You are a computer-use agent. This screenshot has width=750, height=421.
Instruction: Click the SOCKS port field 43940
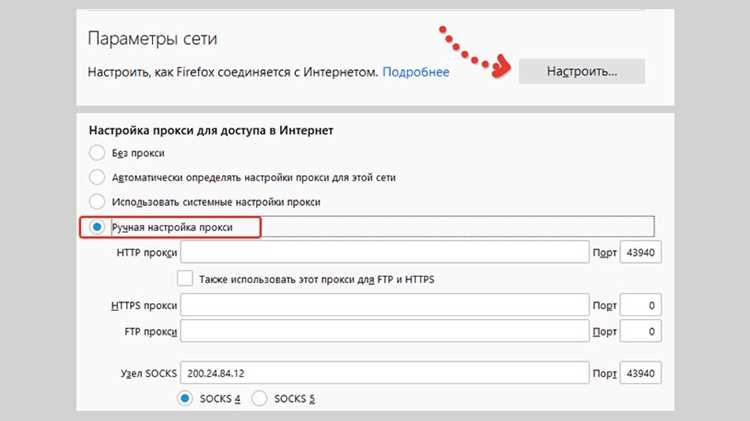pos(640,373)
